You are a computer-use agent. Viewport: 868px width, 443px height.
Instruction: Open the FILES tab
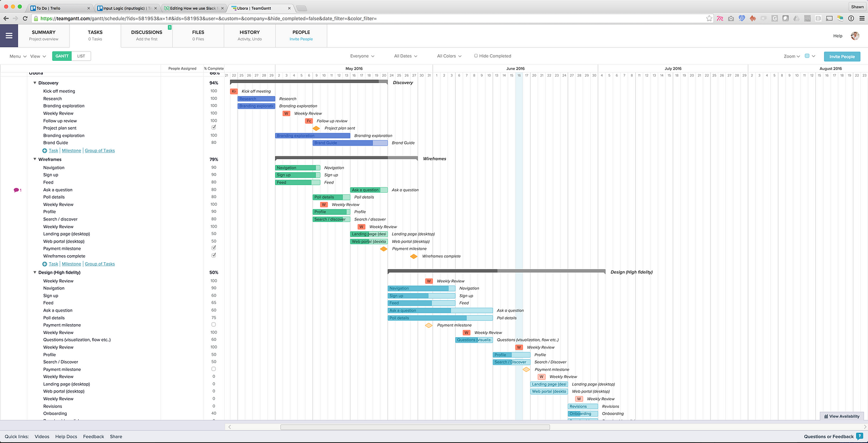(x=198, y=36)
